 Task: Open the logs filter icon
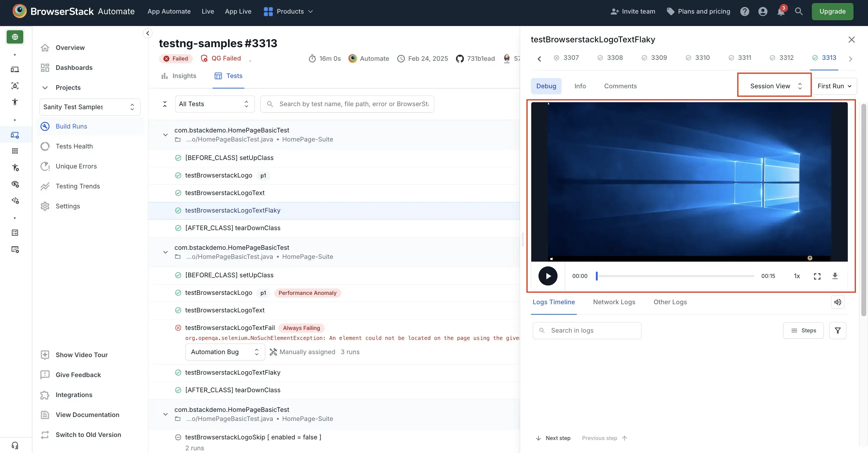[838, 330]
